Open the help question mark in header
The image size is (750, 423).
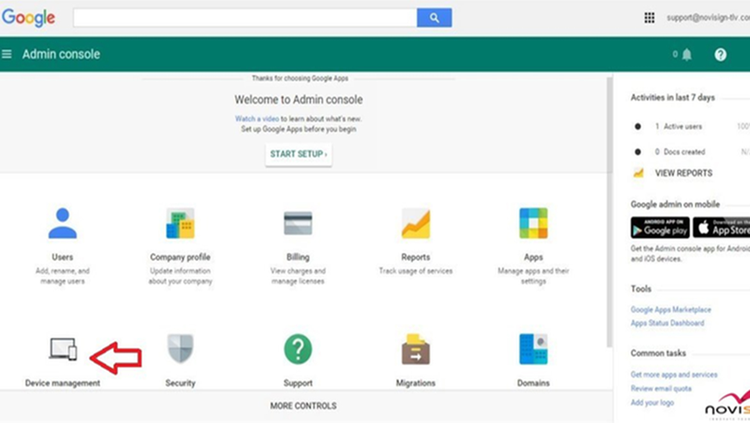720,55
